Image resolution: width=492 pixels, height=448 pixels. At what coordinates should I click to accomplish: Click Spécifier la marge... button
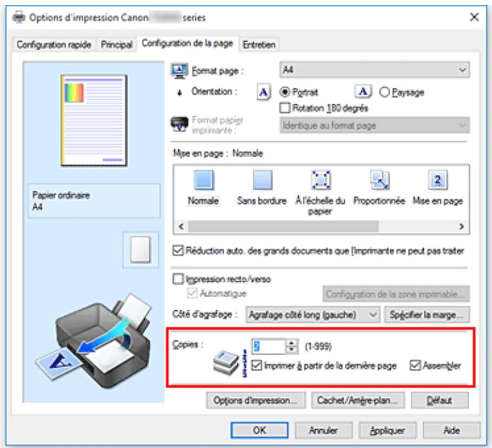point(427,315)
